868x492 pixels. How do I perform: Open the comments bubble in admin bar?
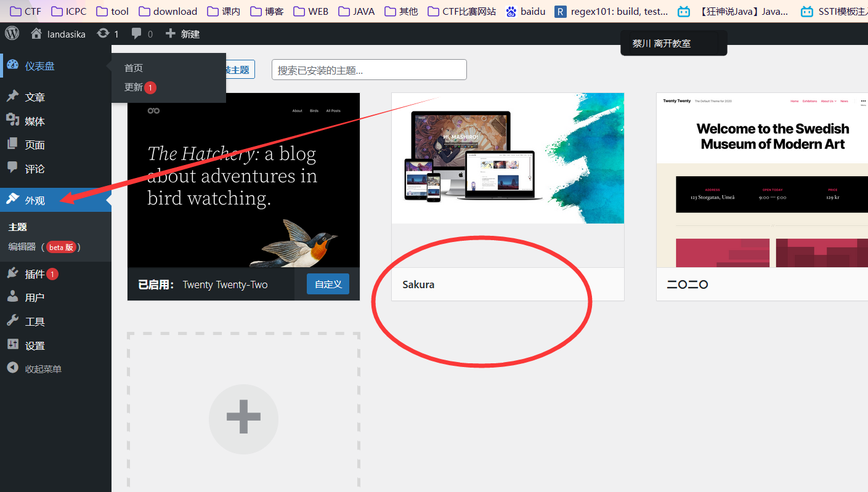coord(137,34)
